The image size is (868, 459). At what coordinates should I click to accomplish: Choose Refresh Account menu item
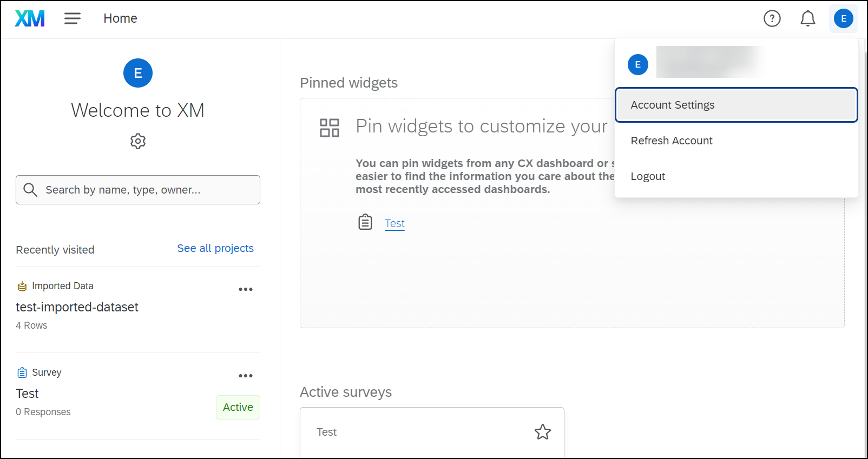[671, 141]
